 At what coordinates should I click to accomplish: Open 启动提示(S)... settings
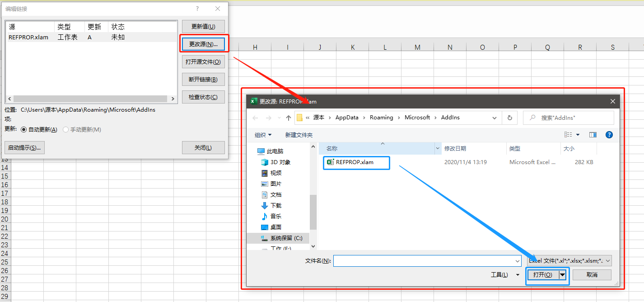click(24, 147)
